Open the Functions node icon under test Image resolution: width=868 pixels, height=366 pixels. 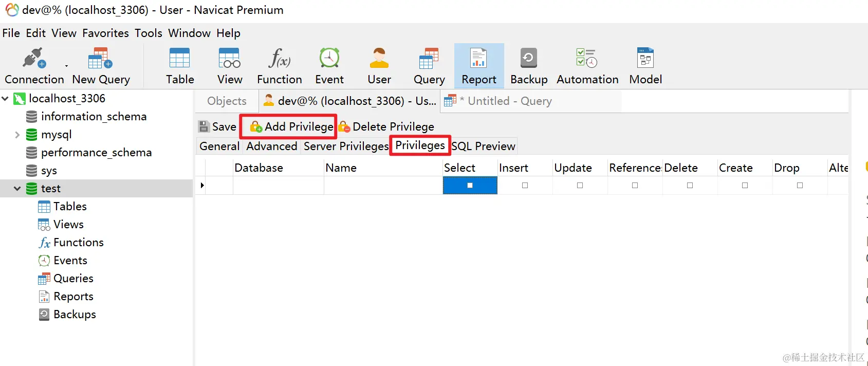pos(45,243)
